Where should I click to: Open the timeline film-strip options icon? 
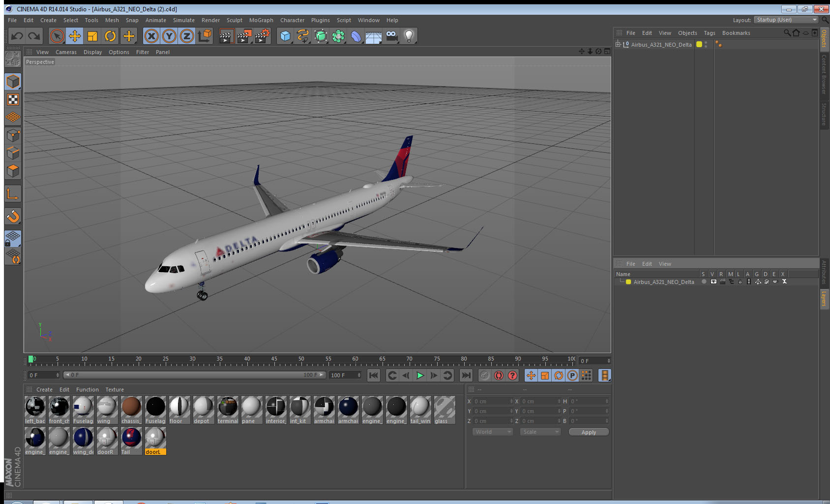click(605, 375)
